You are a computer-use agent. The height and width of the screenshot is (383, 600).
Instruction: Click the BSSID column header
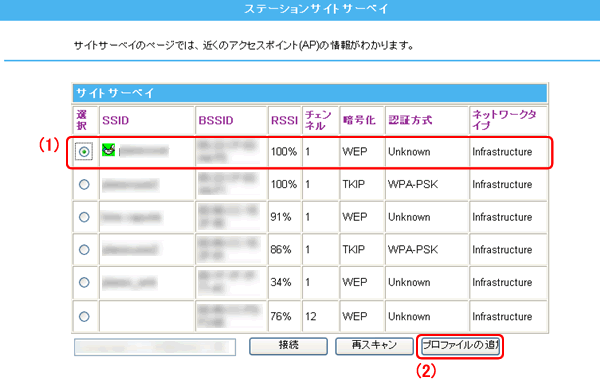(x=216, y=121)
